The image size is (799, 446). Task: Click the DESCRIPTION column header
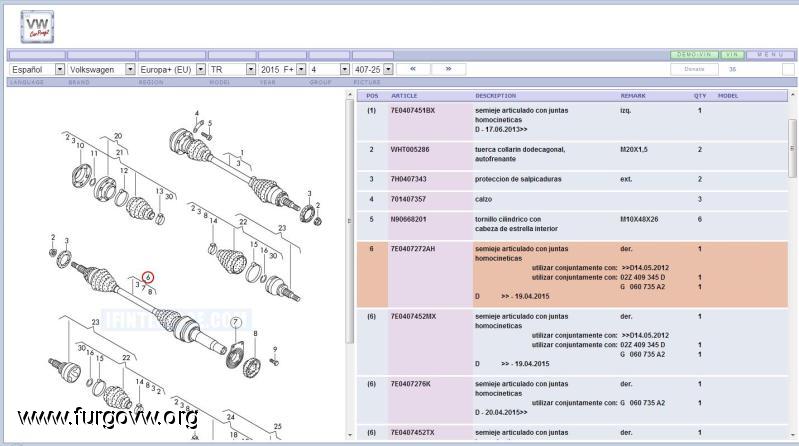pyautogui.click(x=495, y=96)
